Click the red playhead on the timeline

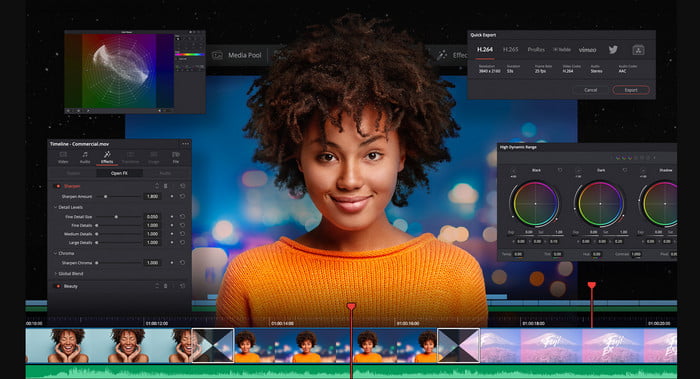click(351, 306)
